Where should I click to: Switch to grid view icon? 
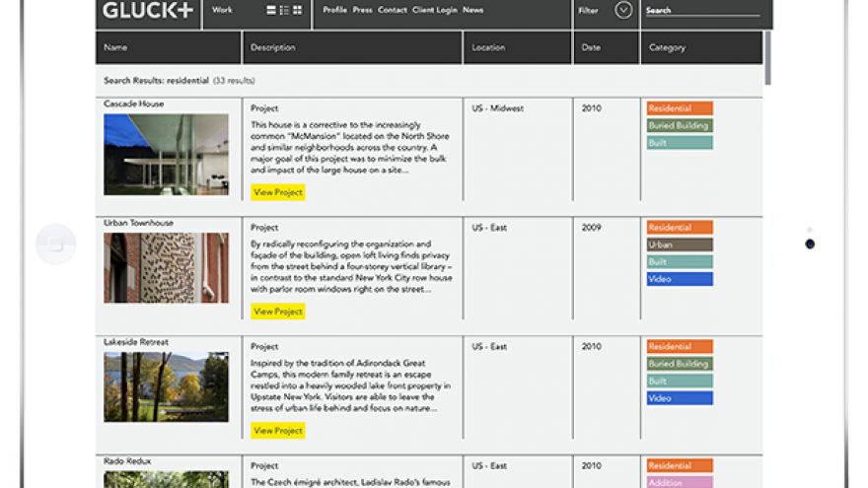pos(298,10)
